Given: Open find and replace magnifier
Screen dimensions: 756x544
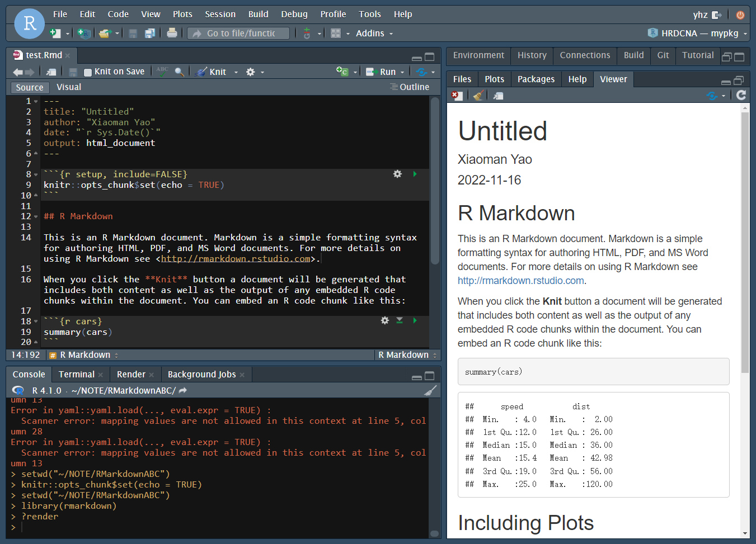Looking at the screenshot, I should [x=179, y=72].
